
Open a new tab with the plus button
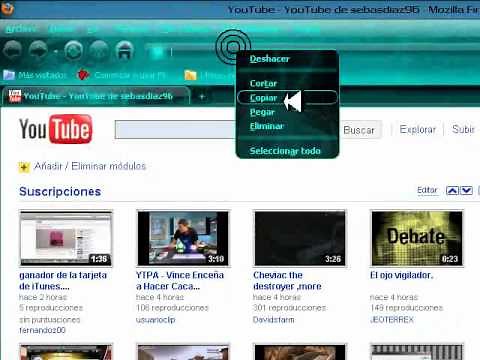click(202, 97)
